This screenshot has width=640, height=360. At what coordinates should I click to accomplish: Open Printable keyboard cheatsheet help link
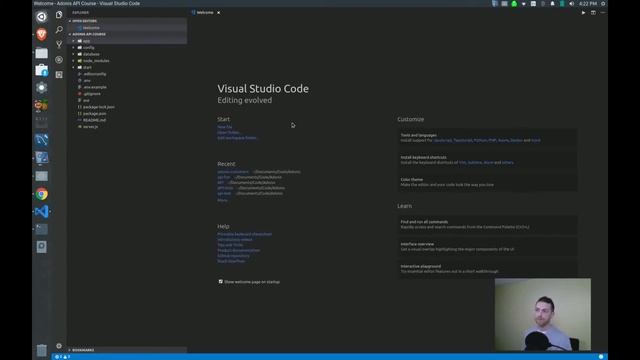[x=244, y=234]
